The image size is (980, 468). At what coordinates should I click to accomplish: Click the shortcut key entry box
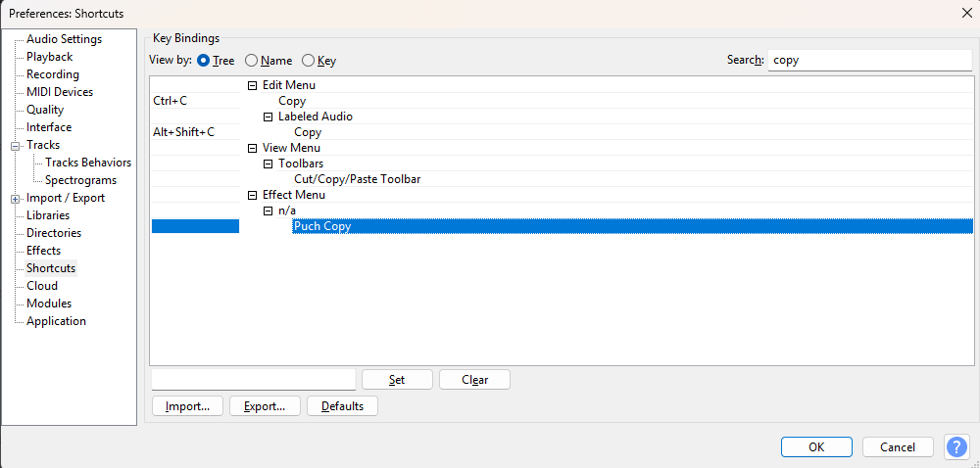point(254,379)
